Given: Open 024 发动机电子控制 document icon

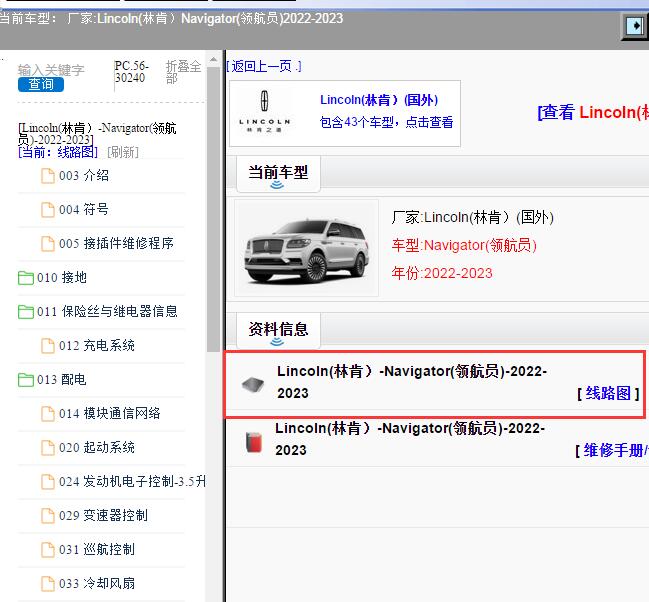Looking at the screenshot, I should click(48, 482).
